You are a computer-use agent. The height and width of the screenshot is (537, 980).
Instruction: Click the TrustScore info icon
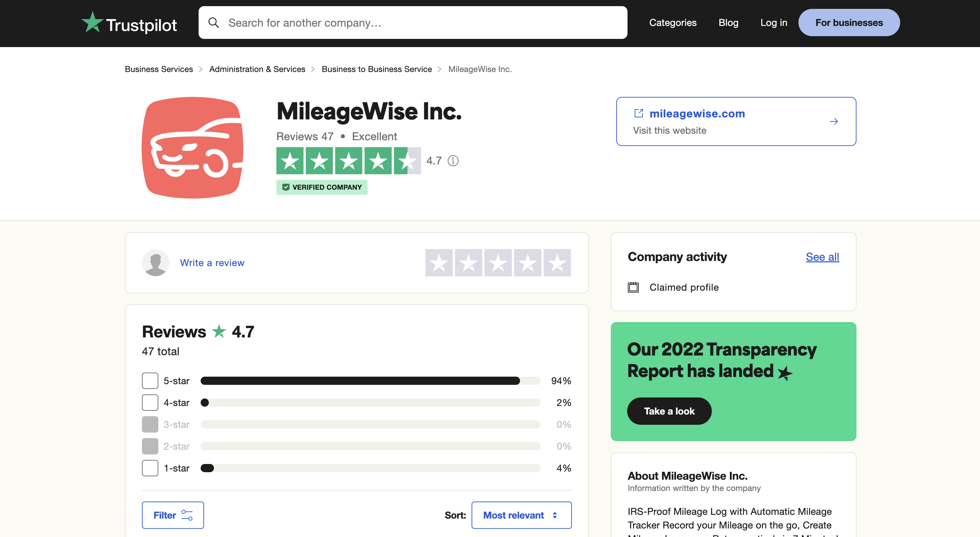[453, 161]
